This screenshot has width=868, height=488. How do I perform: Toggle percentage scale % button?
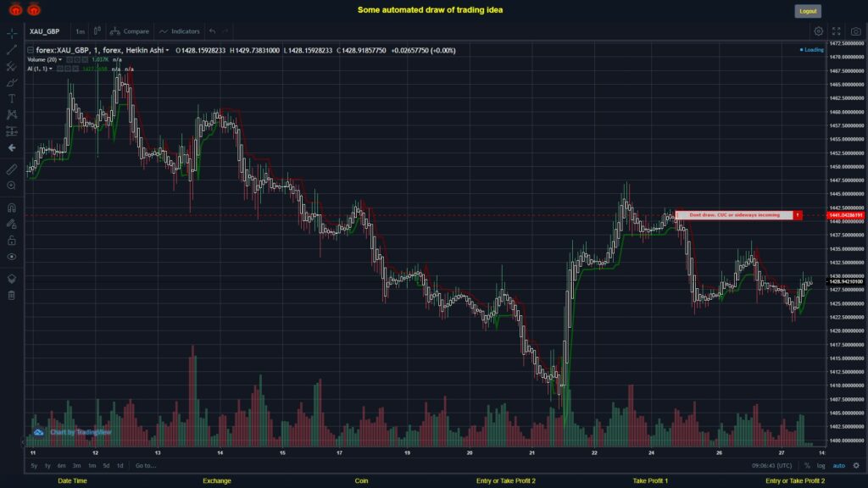tap(807, 466)
